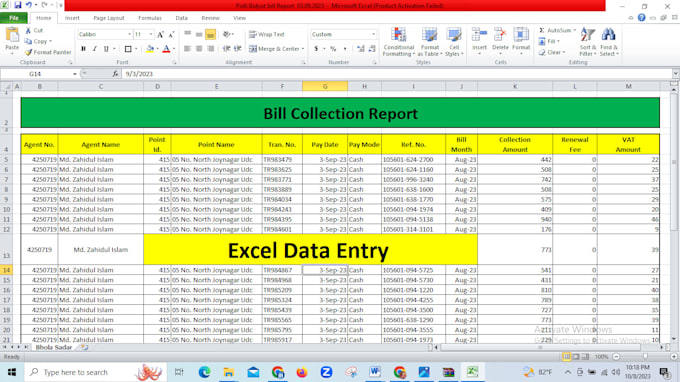680x382 pixels.
Task: Click the Save icon in Quick Access Toolbar
Action: (x=17, y=5)
